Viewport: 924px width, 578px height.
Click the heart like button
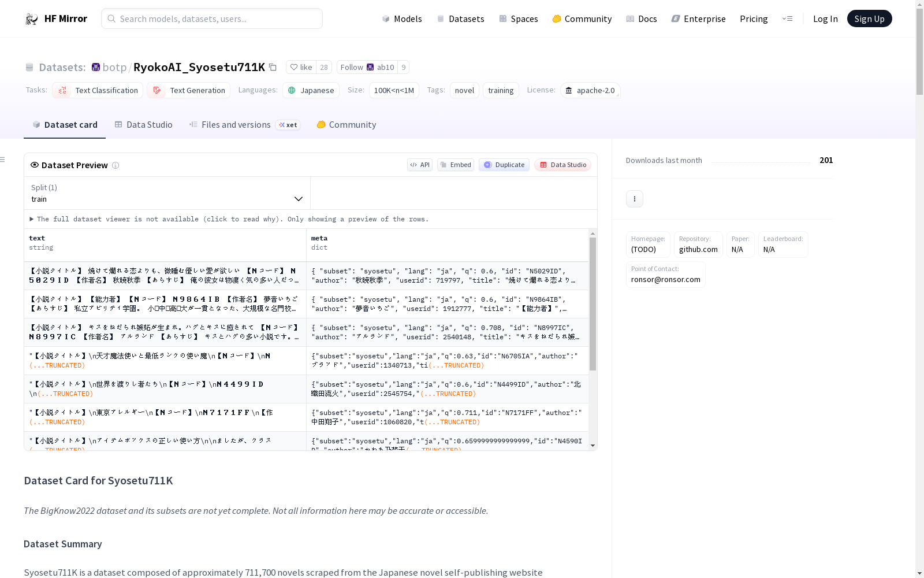pos(301,67)
